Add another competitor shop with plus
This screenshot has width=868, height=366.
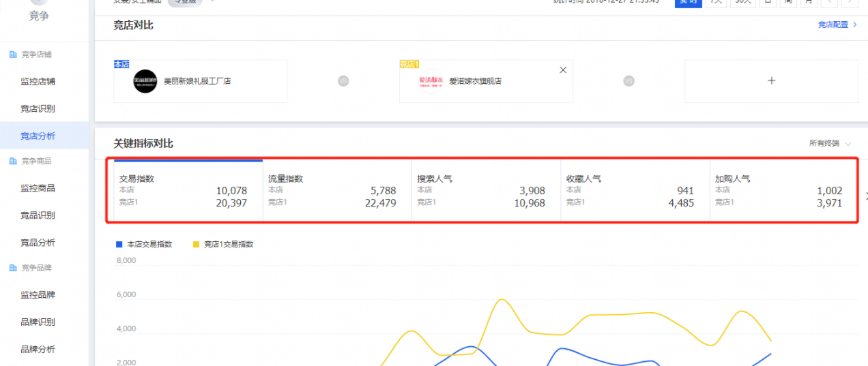click(x=772, y=80)
